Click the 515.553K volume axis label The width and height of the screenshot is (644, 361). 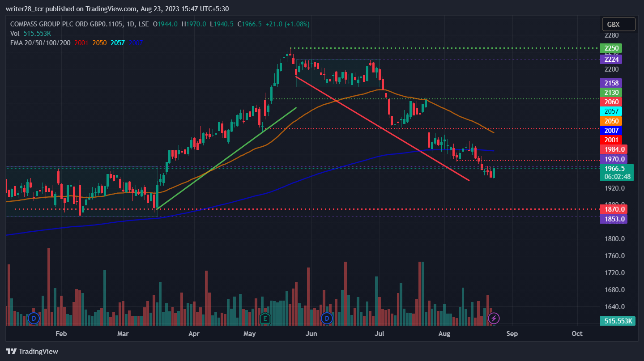(617, 321)
